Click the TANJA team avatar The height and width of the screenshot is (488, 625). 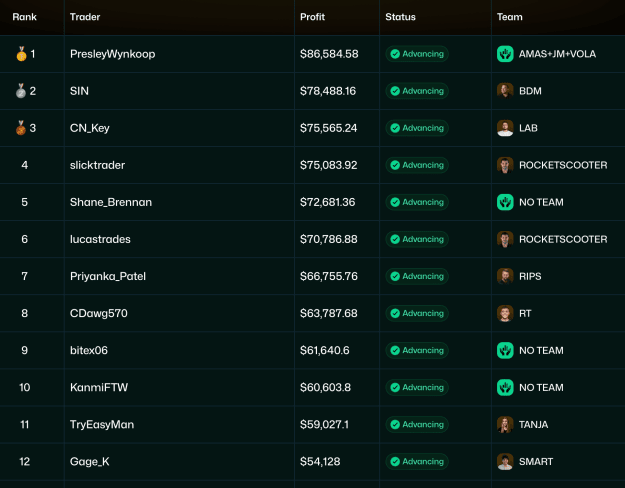(x=505, y=425)
